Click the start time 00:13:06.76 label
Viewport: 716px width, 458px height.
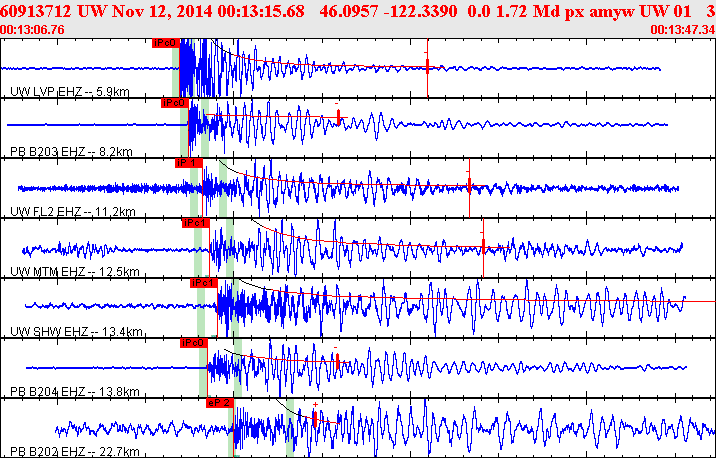(32, 30)
